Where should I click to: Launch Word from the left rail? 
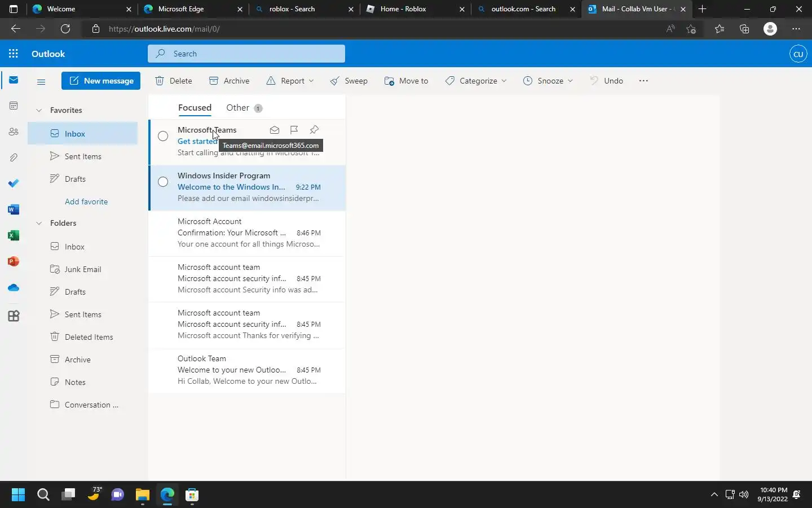click(14, 209)
